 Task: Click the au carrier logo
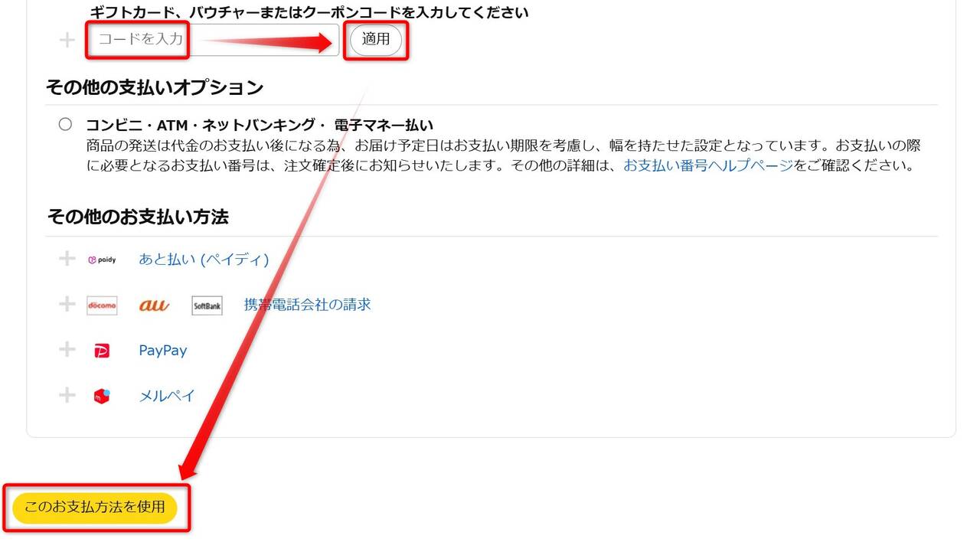(x=155, y=305)
